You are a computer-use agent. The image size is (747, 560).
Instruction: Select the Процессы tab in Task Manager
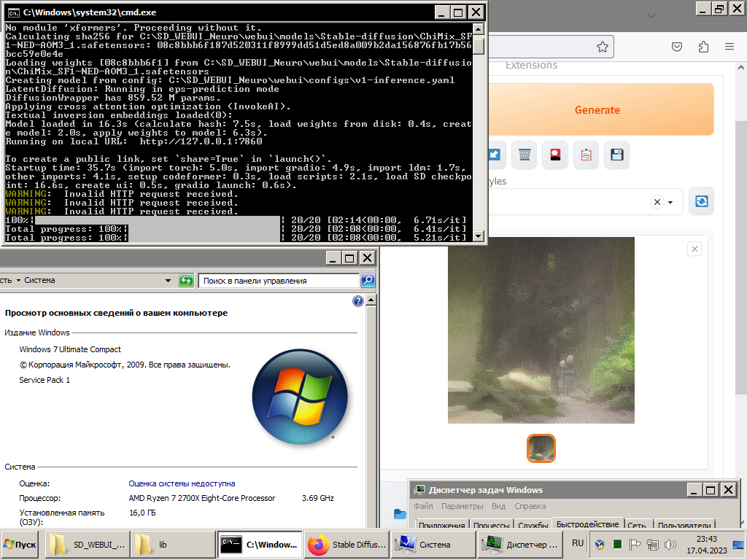[492, 525]
